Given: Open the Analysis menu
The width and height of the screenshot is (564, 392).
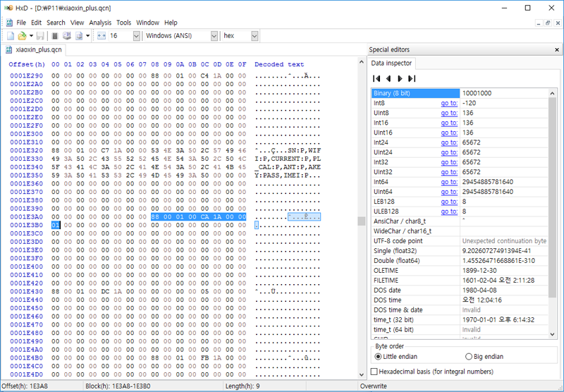Looking at the screenshot, I should tap(100, 23).
